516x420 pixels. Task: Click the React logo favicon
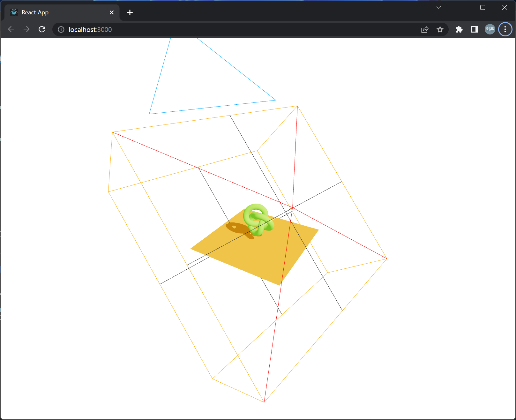(x=14, y=12)
